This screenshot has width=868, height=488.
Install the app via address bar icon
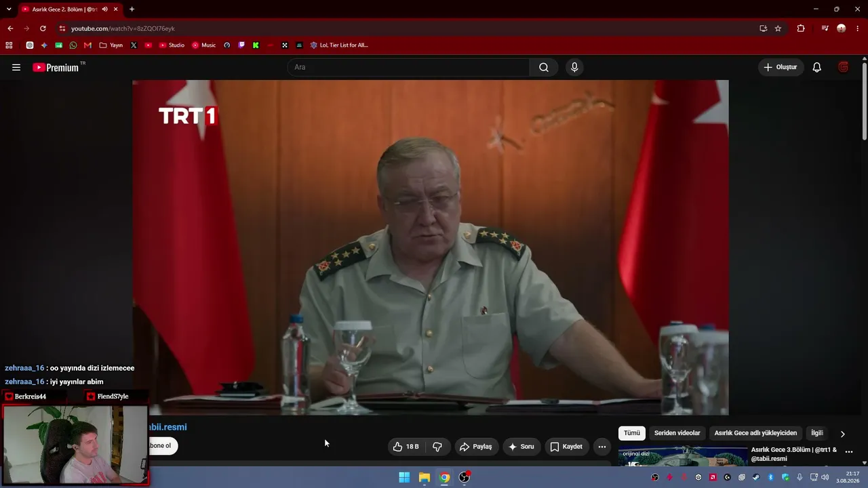(763, 28)
